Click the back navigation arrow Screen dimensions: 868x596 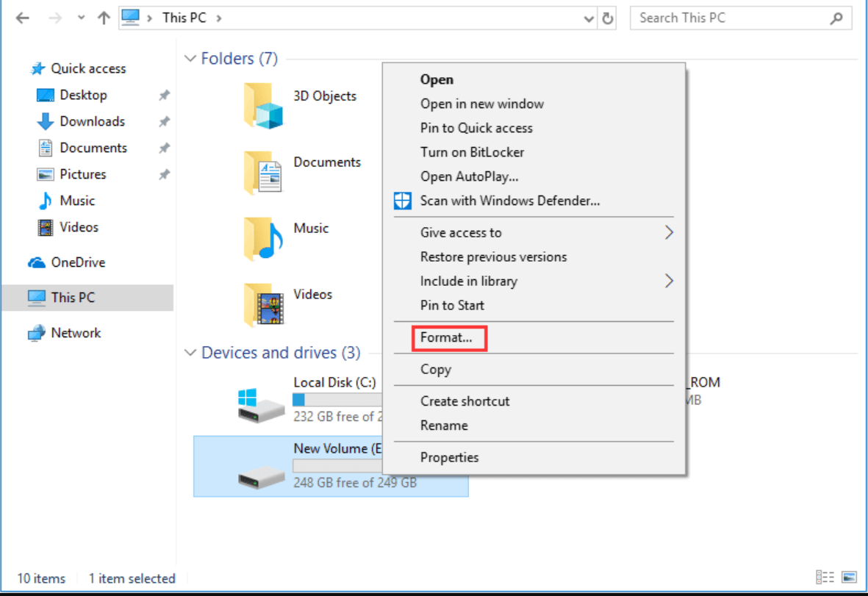tap(22, 17)
